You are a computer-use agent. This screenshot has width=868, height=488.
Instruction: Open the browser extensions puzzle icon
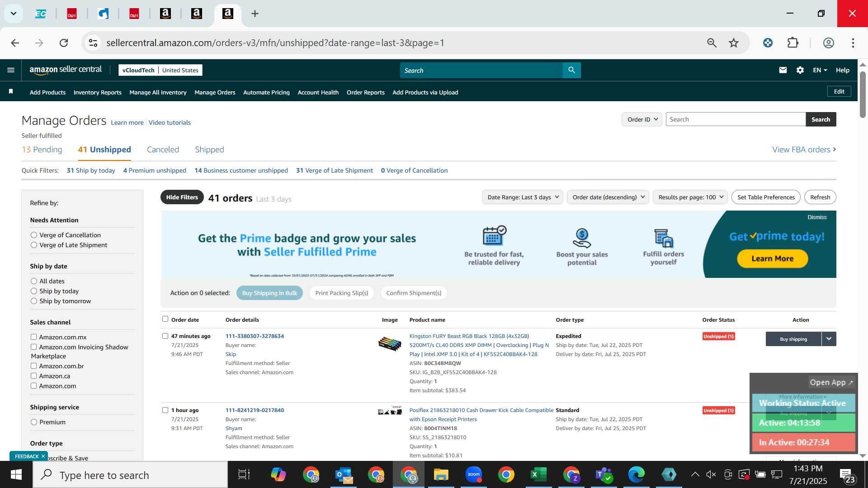click(793, 43)
